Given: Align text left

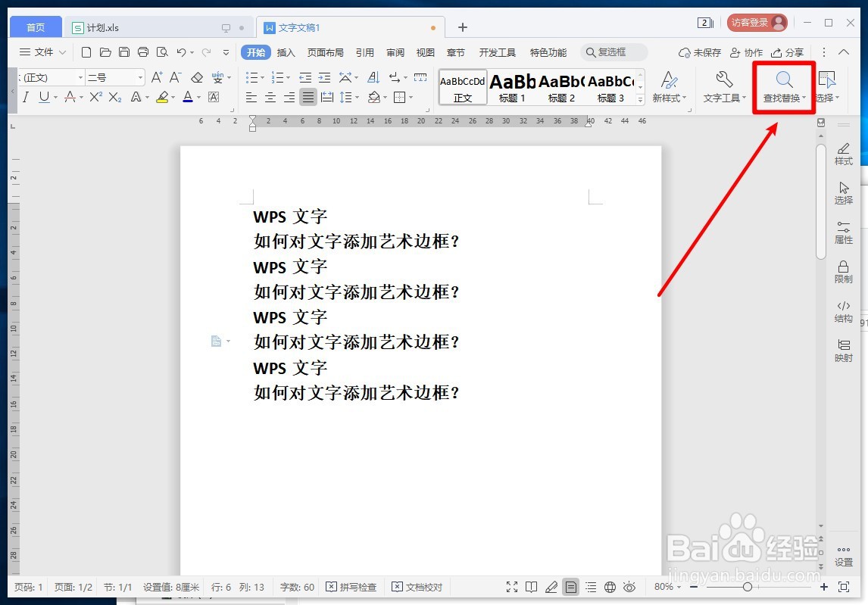Looking at the screenshot, I should [x=251, y=98].
